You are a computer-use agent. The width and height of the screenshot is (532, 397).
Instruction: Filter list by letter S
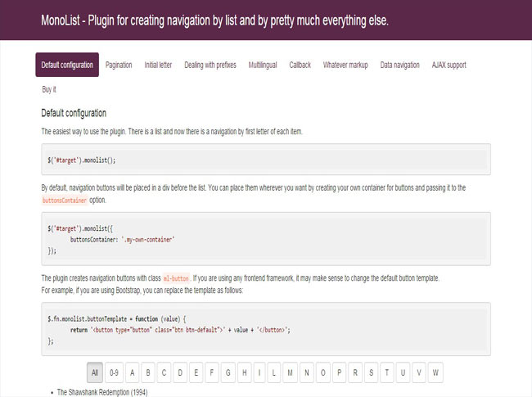pos(372,372)
